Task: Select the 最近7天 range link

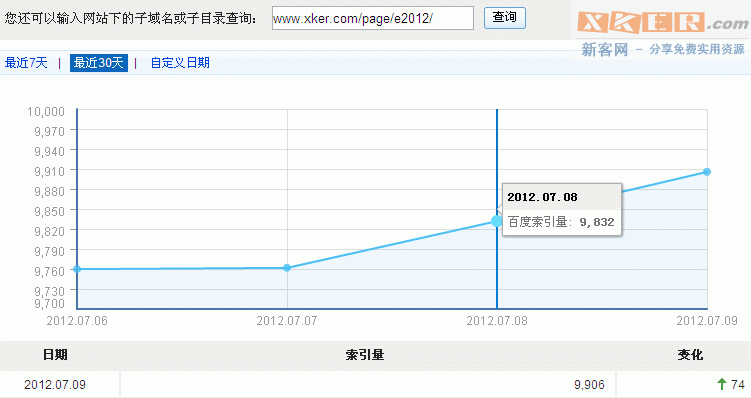Action: coord(26,63)
